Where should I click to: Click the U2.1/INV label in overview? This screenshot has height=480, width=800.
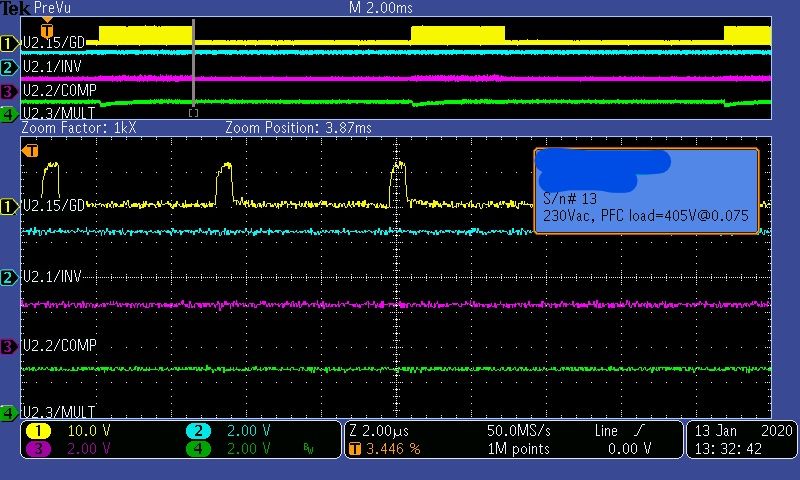point(52,66)
